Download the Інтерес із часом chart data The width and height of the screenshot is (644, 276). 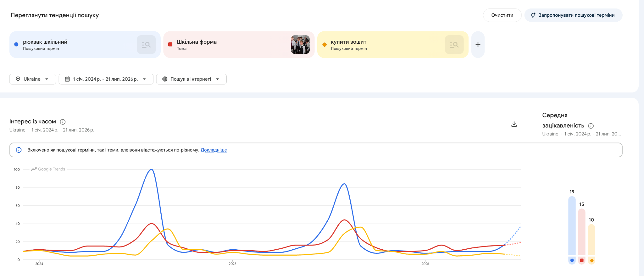coord(514,124)
